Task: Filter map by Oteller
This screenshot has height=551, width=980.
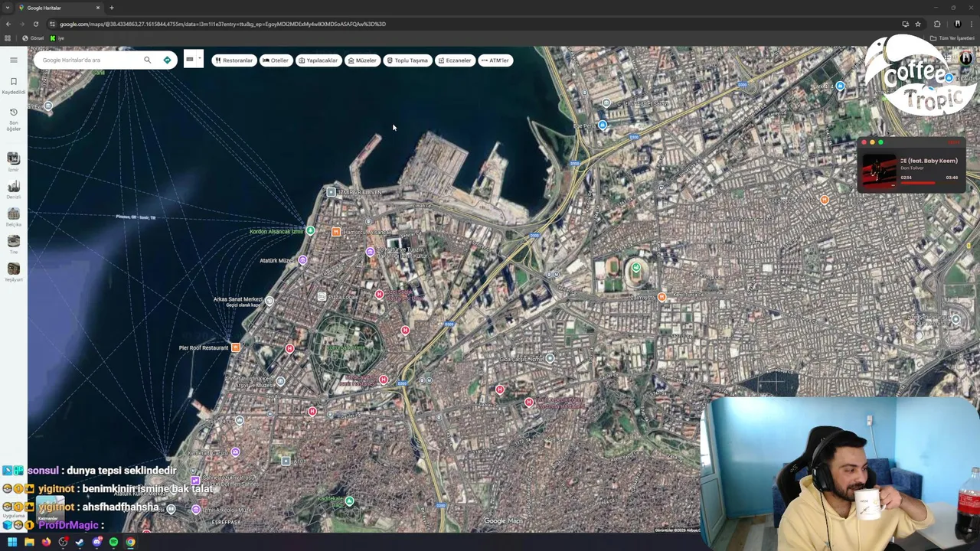Action: 276,60
